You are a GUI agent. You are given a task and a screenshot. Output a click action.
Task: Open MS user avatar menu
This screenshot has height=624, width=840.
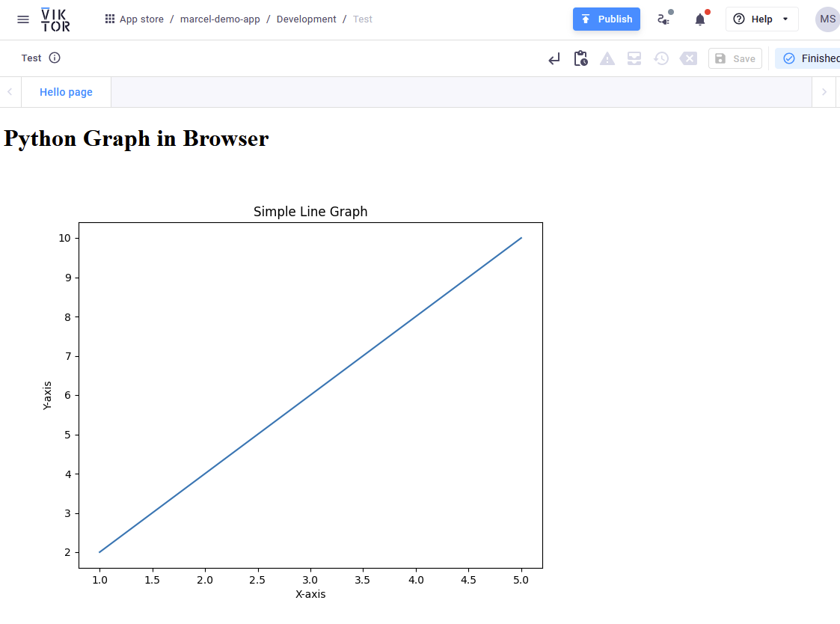coord(827,19)
